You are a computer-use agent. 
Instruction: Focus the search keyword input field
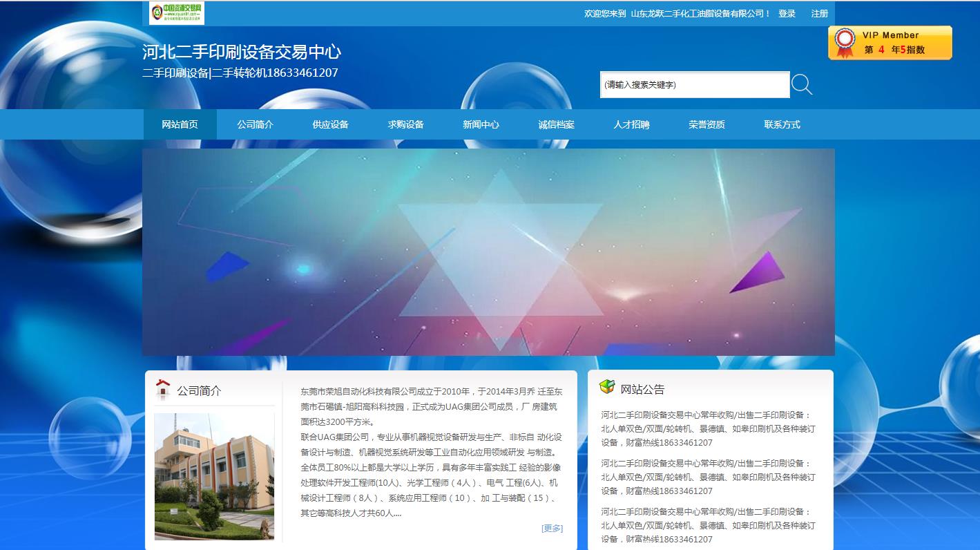[695, 85]
